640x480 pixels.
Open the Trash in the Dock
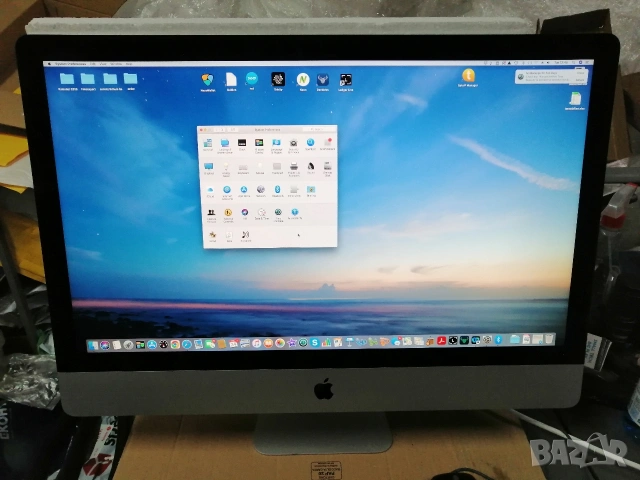[x=549, y=338]
